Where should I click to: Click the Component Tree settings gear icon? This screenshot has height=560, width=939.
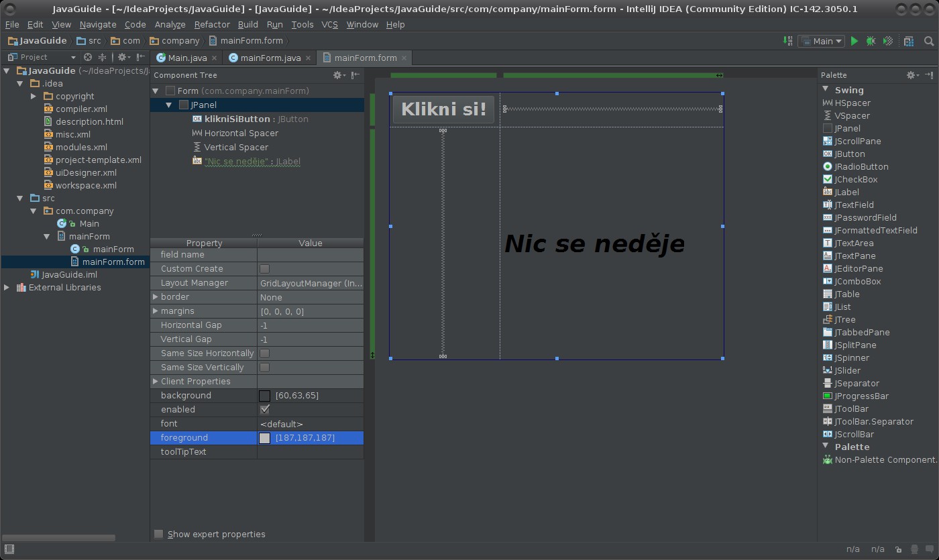pyautogui.click(x=338, y=75)
